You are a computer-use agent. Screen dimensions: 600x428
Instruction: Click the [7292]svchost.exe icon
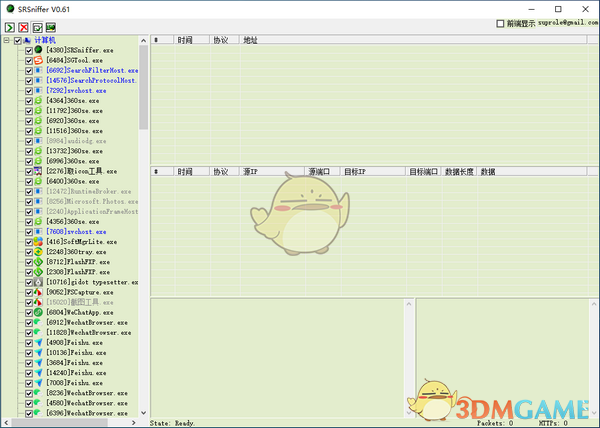[x=38, y=90]
